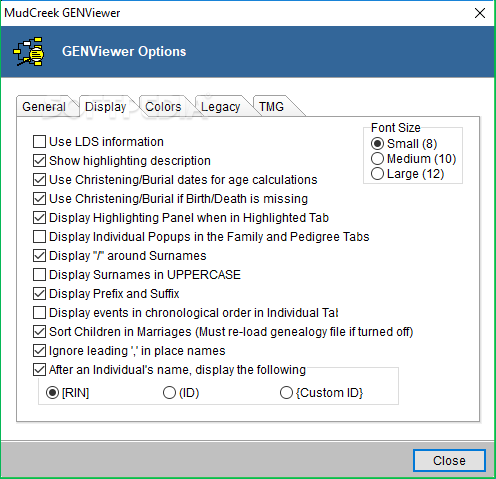Screen dimensions: 496x479
Task: Click the GENViewer family tree logo icon
Action: (x=29, y=52)
